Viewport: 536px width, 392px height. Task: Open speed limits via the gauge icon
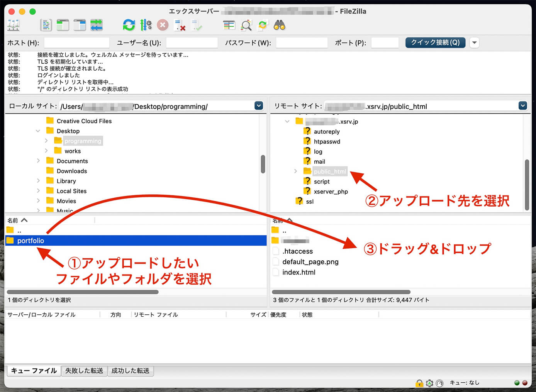pos(439,383)
